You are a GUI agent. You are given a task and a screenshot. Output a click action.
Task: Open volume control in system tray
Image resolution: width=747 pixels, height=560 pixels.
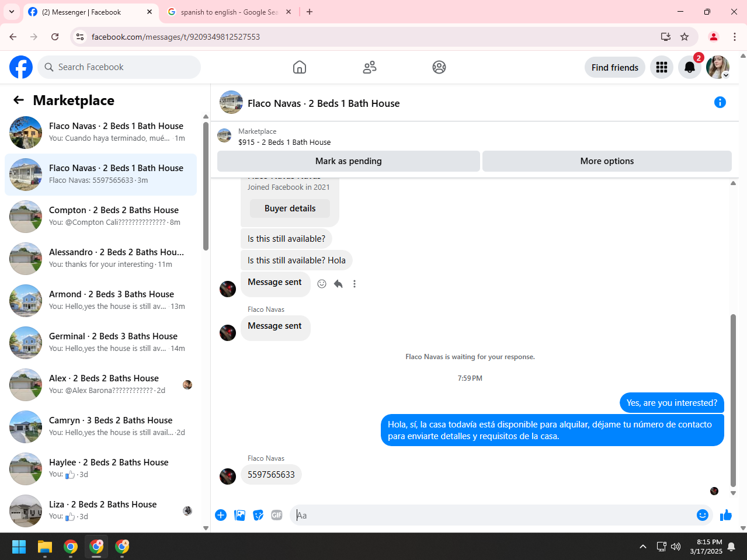click(676, 547)
